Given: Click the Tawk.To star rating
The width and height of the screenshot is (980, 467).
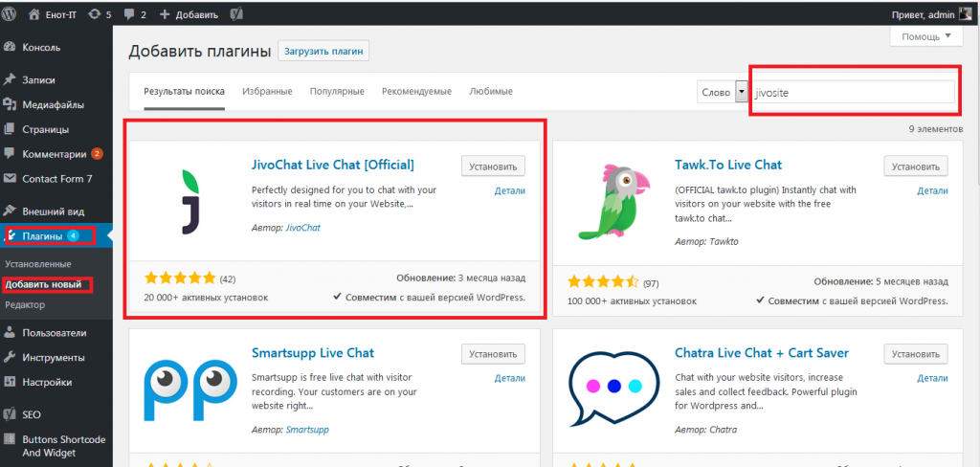Looking at the screenshot, I should pos(603,282).
